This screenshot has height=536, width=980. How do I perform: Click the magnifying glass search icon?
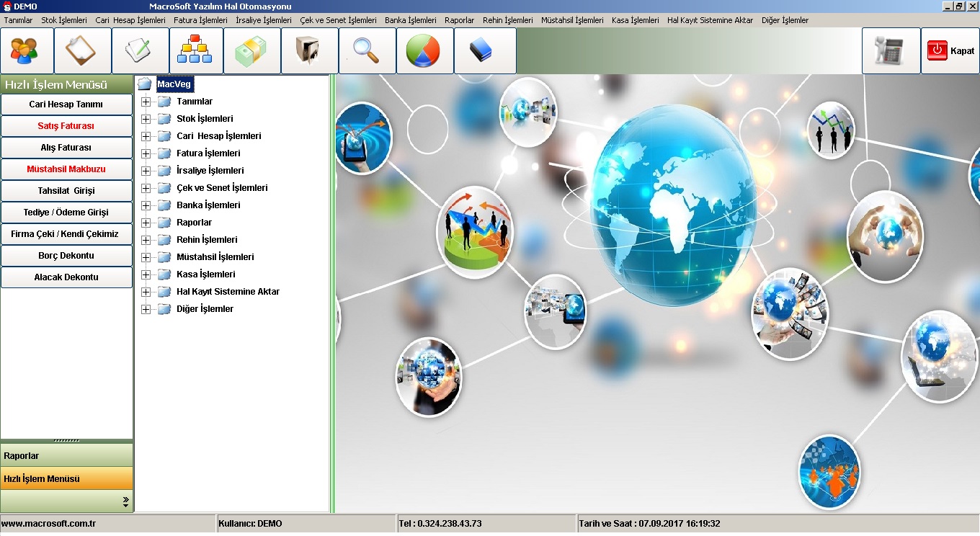coord(367,51)
